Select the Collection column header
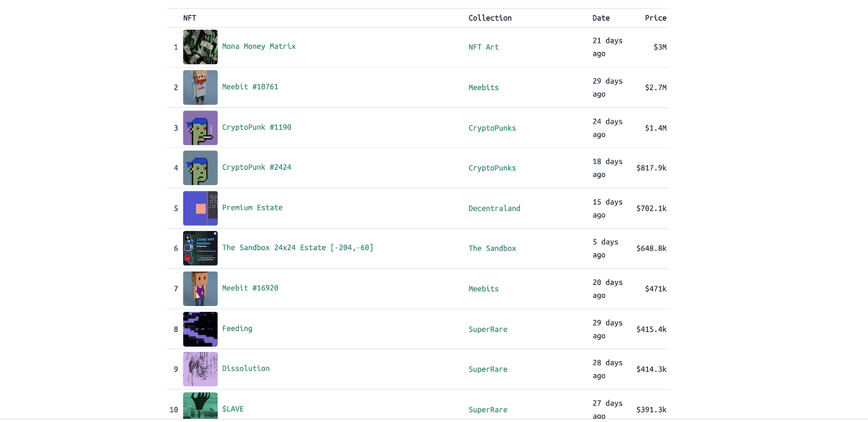 (490, 18)
